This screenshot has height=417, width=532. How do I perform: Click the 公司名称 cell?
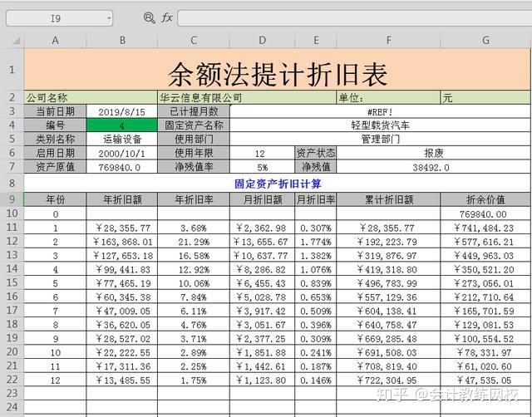click(91, 98)
